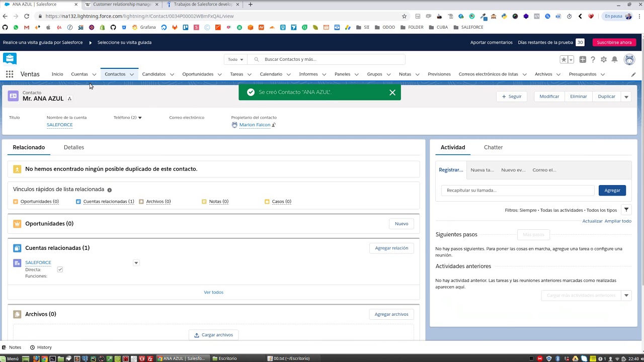Dismiss the Se creó Contacto success toast
Screen dimensions: 644x362
(392, 93)
